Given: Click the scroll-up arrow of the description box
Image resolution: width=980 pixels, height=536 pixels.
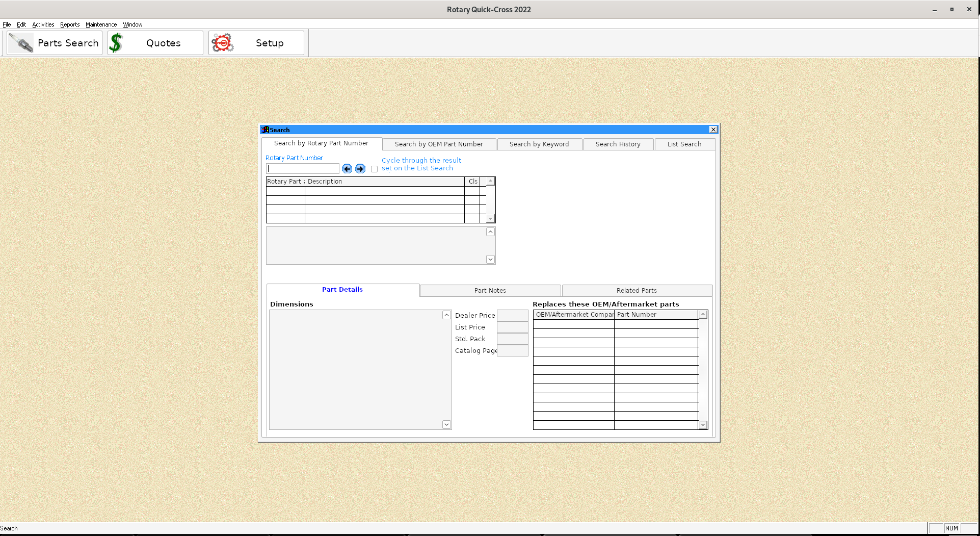Looking at the screenshot, I should pos(490,232).
